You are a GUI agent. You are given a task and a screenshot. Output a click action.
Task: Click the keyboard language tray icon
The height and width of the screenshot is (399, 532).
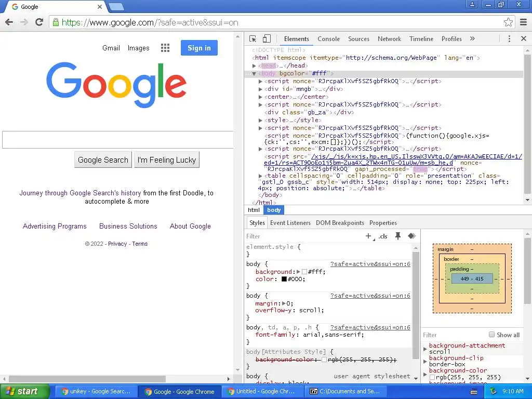[474, 392]
